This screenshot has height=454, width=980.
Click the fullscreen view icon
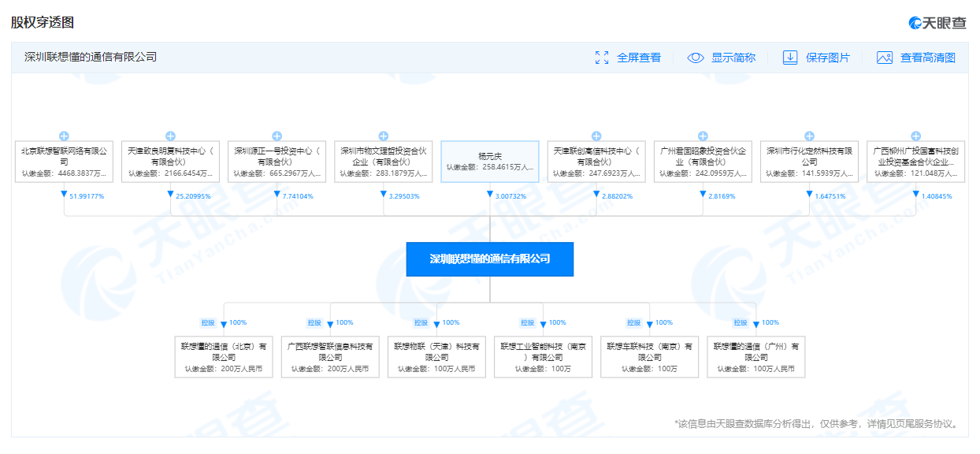[x=602, y=58]
